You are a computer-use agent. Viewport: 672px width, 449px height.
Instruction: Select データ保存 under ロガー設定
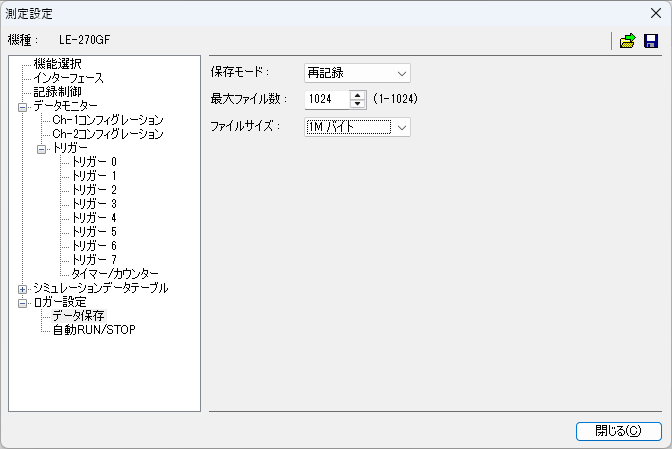(x=78, y=316)
